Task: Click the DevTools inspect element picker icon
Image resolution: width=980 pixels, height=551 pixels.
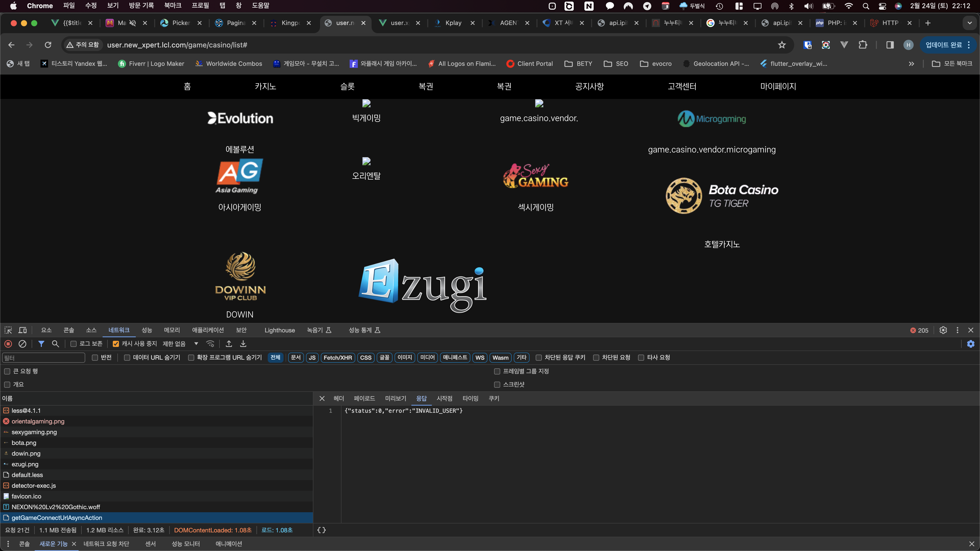Action: pos(8,330)
